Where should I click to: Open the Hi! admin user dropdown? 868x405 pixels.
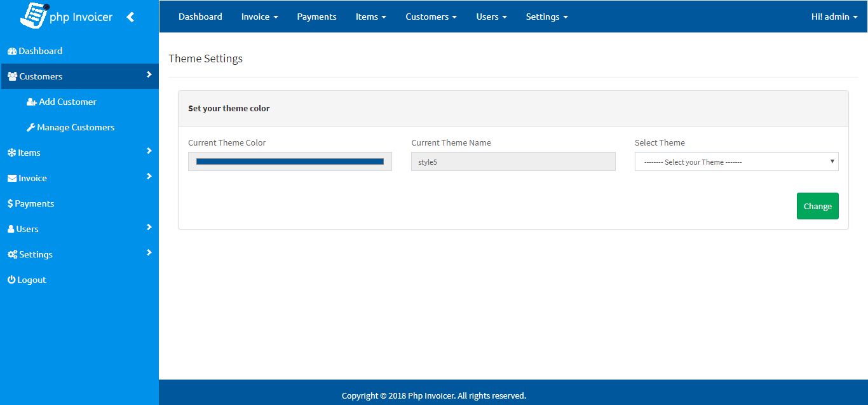click(834, 17)
